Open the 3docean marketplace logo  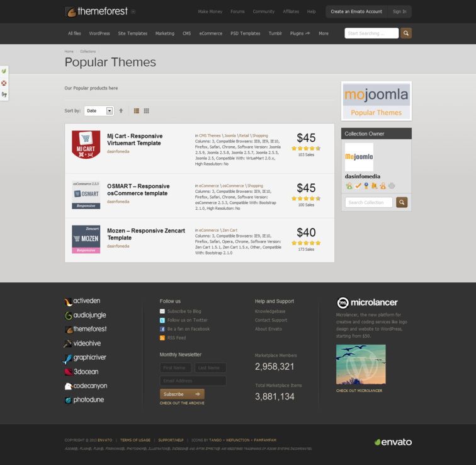pos(81,372)
